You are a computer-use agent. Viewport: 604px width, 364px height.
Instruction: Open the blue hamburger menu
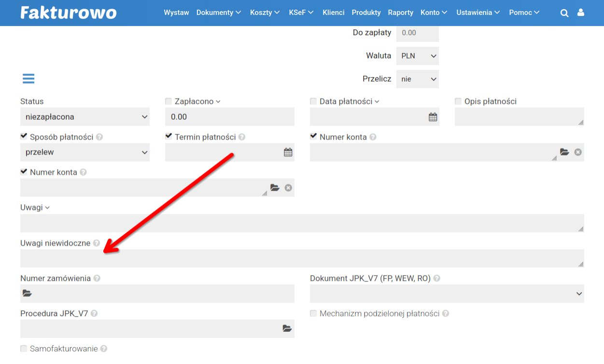click(x=28, y=79)
